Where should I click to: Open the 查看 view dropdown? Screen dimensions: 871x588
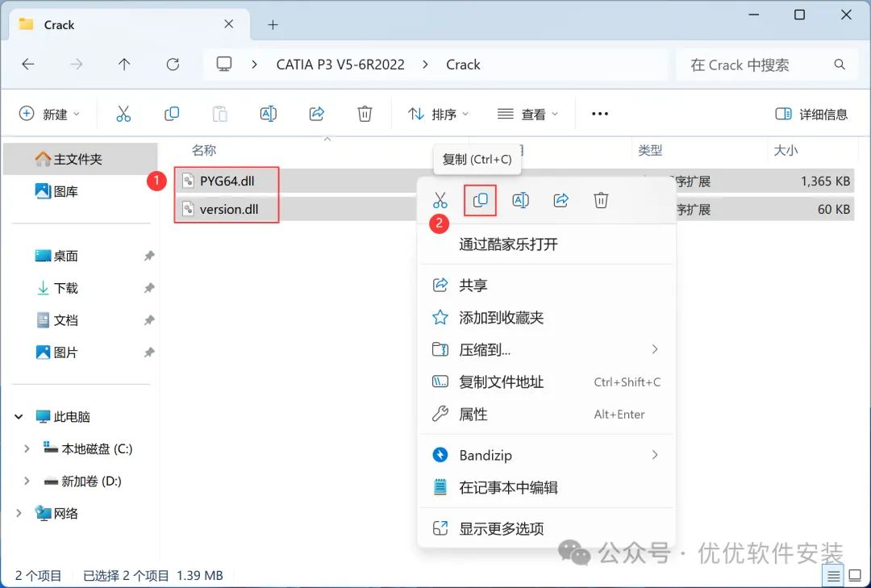point(527,114)
